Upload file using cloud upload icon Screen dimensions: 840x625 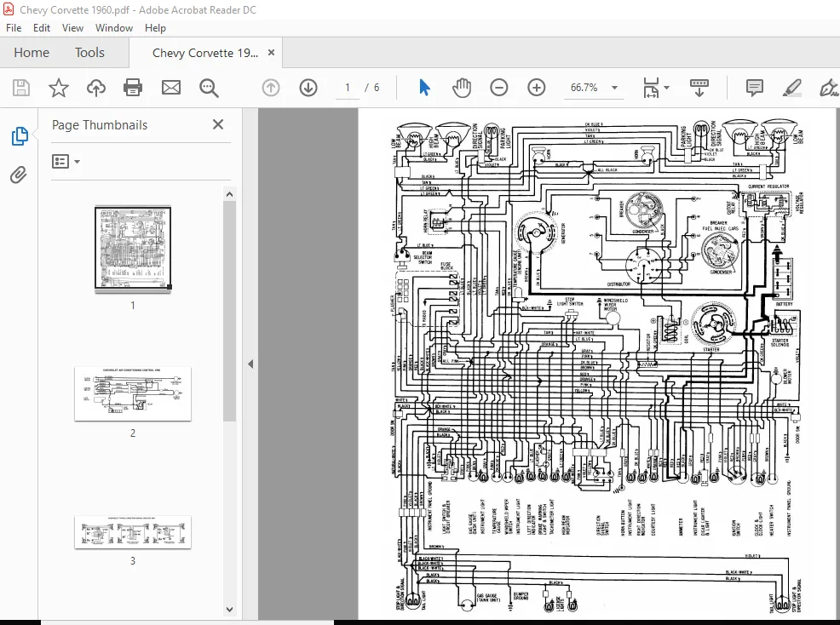[96, 88]
